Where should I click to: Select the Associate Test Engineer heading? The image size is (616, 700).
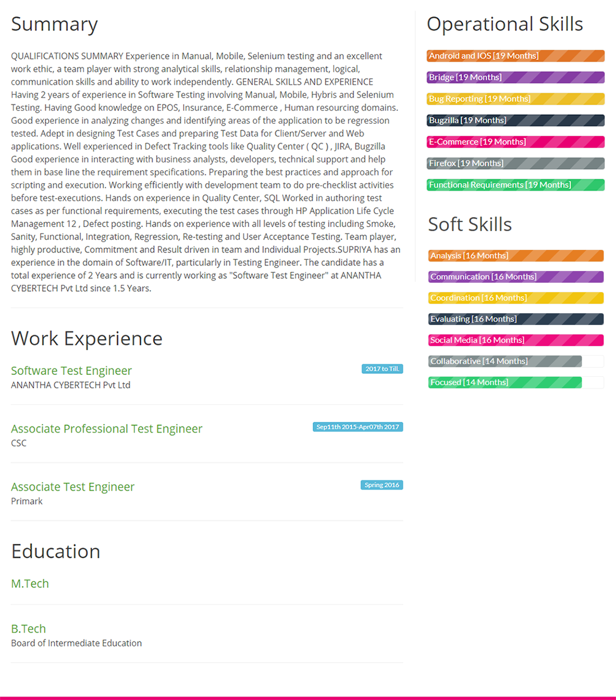coord(73,487)
